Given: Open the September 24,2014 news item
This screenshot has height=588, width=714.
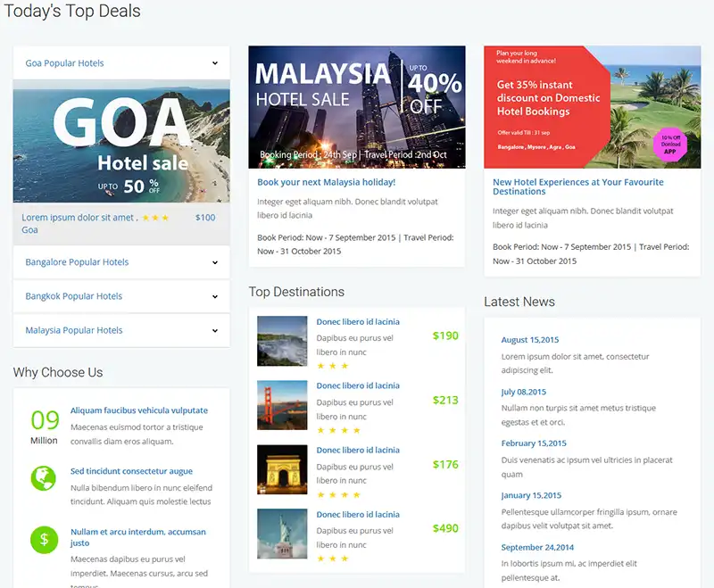Looking at the screenshot, I should point(537,548).
